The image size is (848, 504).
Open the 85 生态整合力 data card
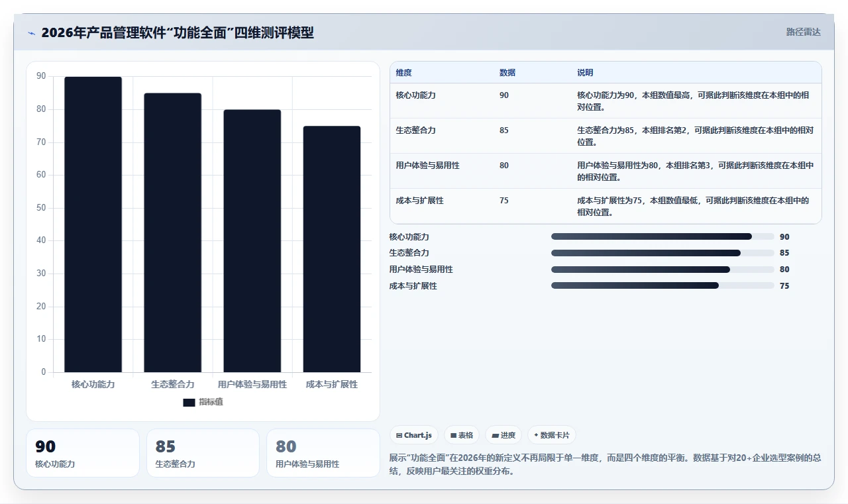[203, 453]
